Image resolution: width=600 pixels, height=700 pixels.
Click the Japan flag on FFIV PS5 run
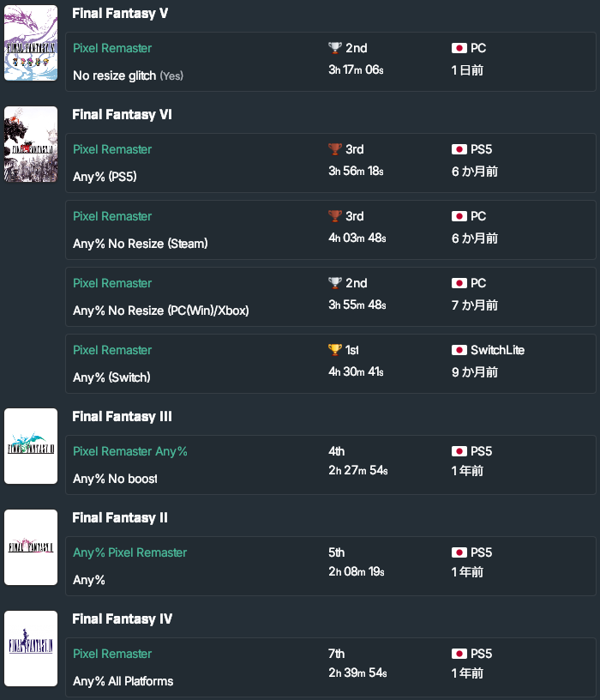coord(459,654)
